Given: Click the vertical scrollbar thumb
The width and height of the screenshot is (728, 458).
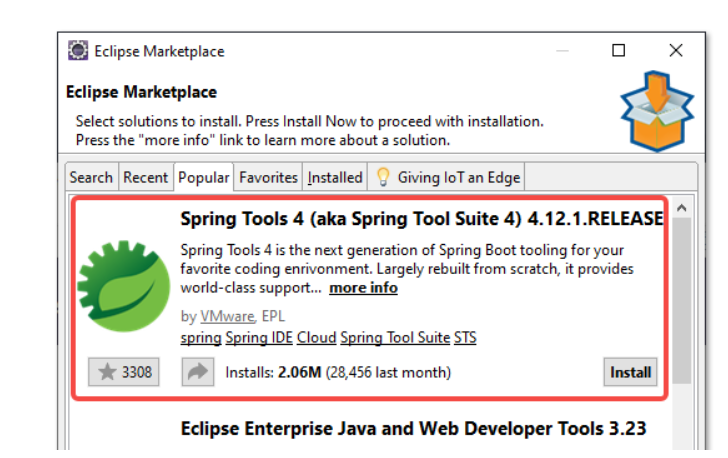Looking at the screenshot, I should point(682,301).
